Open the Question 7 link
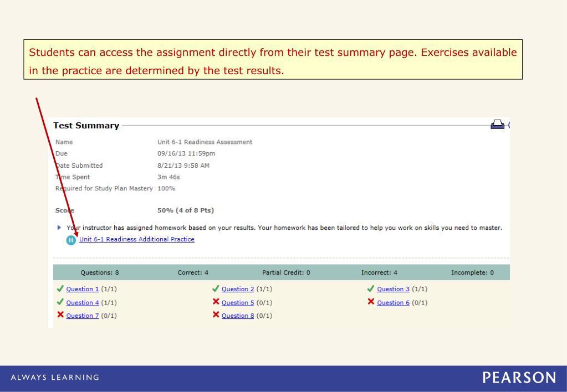The image size is (567, 392). [83, 316]
